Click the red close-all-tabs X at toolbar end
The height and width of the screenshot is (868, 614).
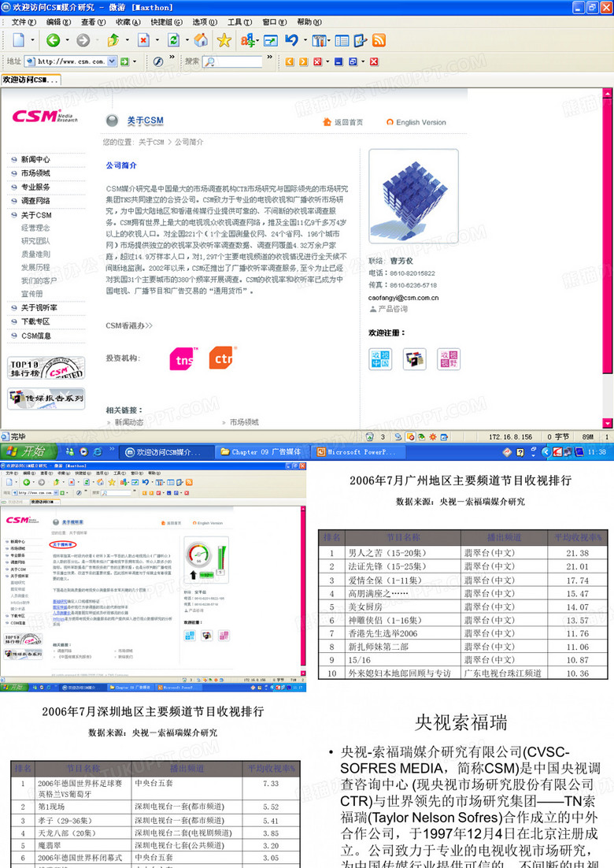point(374,61)
